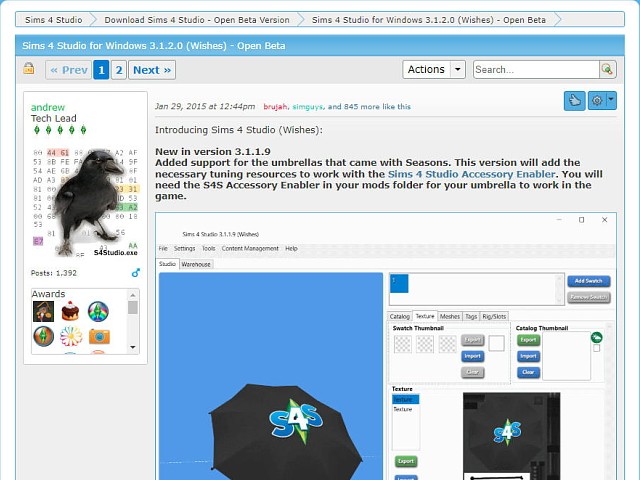Select the highlighted Texture list entry
This screenshot has height=480, width=640.
(x=405, y=399)
